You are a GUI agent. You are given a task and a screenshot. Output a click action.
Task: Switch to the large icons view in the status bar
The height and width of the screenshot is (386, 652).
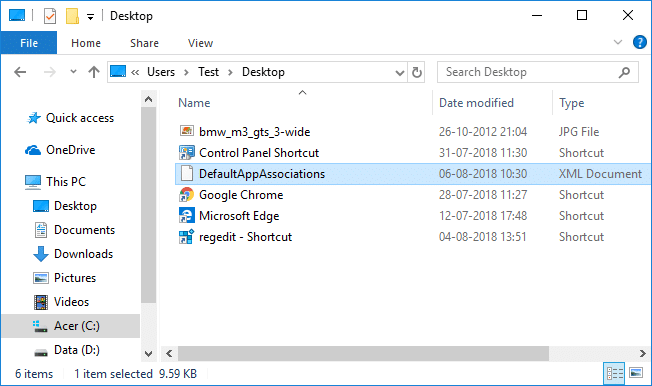click(x=636, y=373)
